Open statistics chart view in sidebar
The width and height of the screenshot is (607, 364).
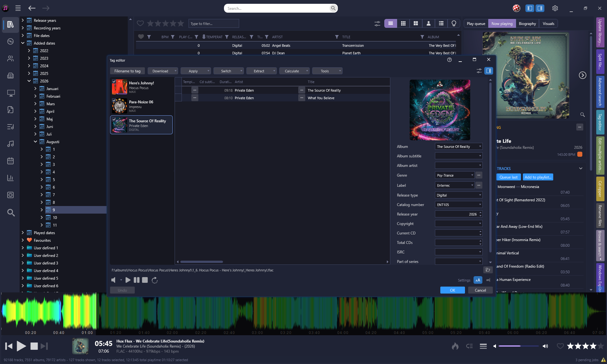pos(10,178)
